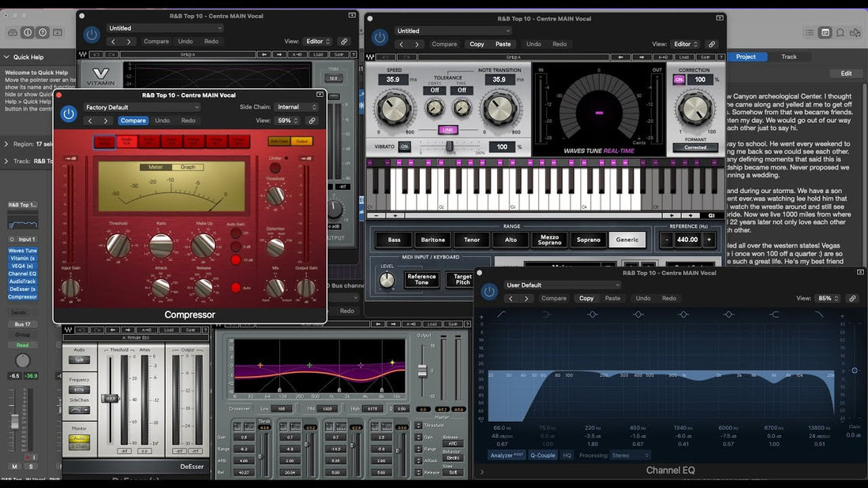Click the next-preset arrow on the Compressor
The height and width of the screenshot is (488, 868).
pos(106,121)
